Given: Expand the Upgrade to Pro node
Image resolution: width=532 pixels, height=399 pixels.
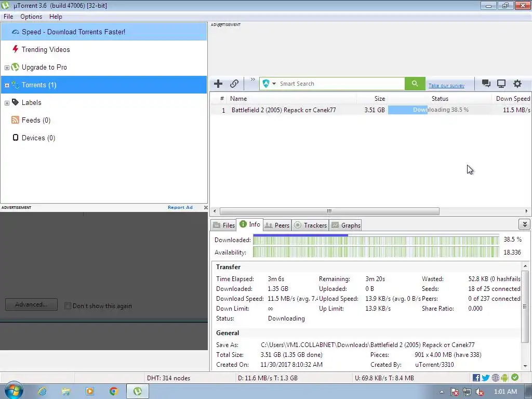Looking at the screenshot, I should pos(7,68).
